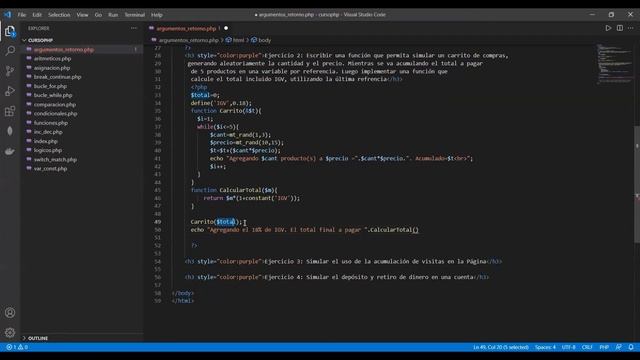Open notifications bell in status bar
Screen dimensions: 640x360
[x=631, y=347]
